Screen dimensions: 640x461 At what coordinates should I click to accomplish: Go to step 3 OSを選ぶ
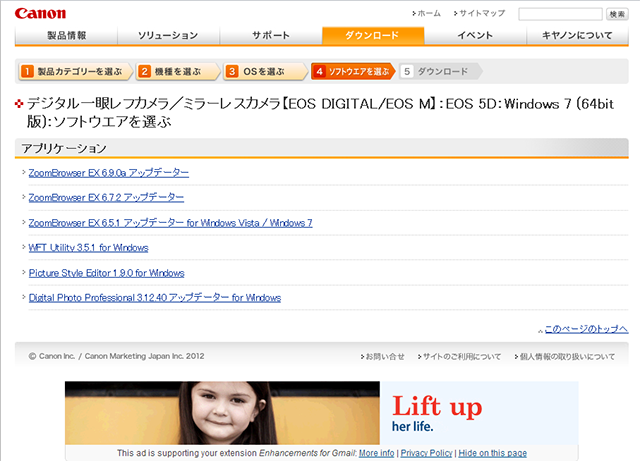(266, 71)
